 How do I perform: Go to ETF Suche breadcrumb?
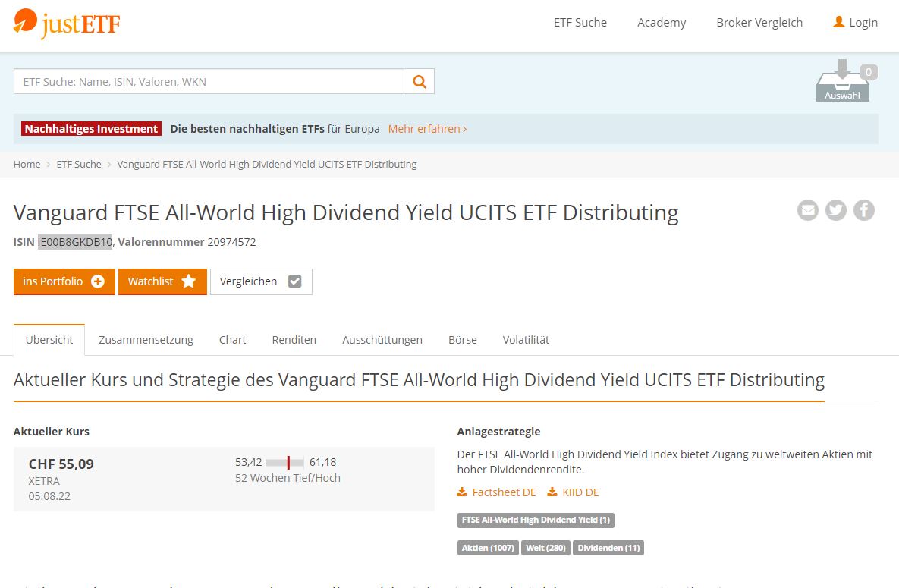click(x=79, y=164)
